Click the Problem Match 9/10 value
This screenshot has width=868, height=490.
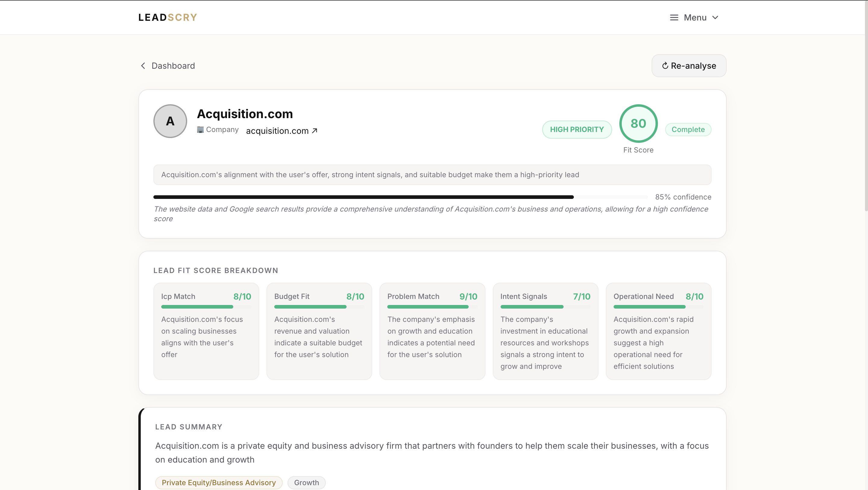point(468,297)
